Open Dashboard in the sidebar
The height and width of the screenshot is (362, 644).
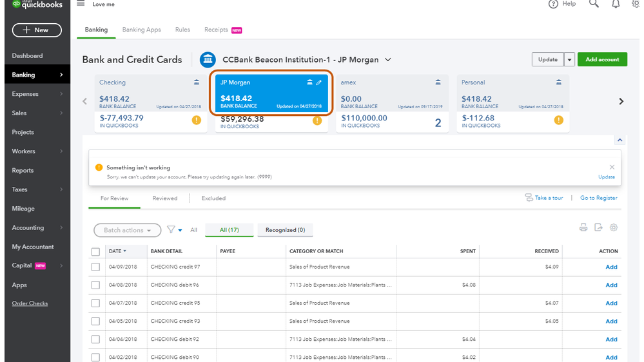pyautogui.click(x=27, y=56)
